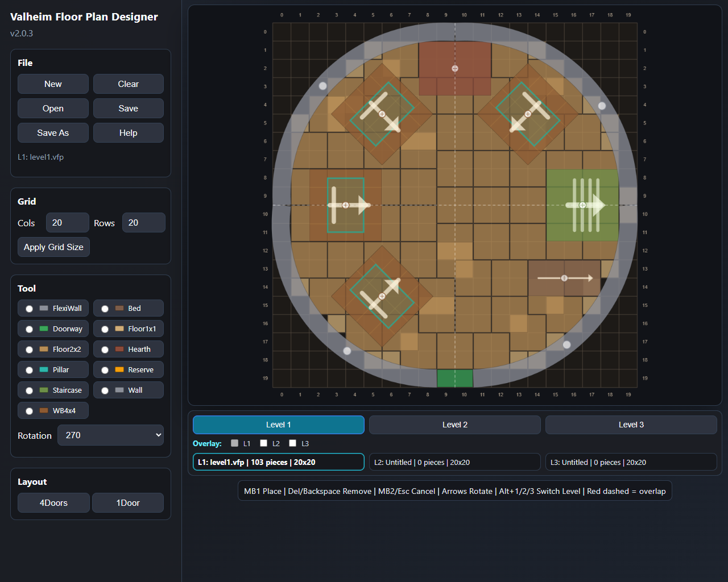Screen dimensions: 728x582
Task: Select the brown bed piece with arrow
Action: (564, 278)
